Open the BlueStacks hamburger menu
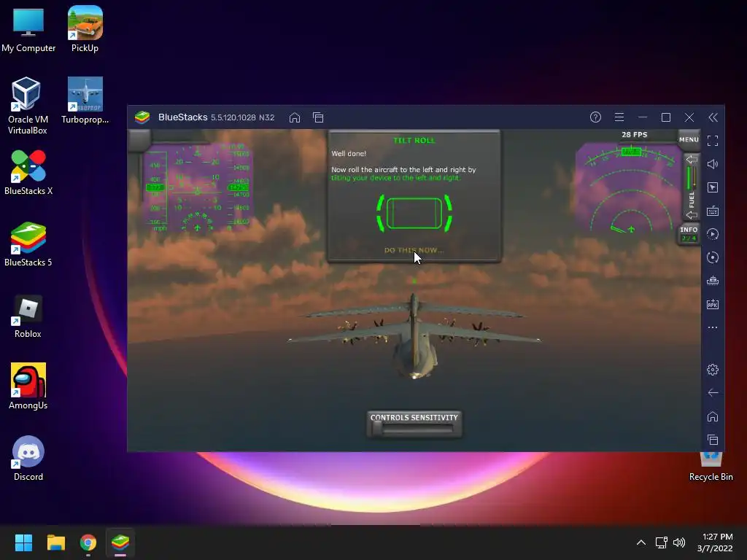Image resolution: width=747 pixels, height=560 pixels. point(619,117)
